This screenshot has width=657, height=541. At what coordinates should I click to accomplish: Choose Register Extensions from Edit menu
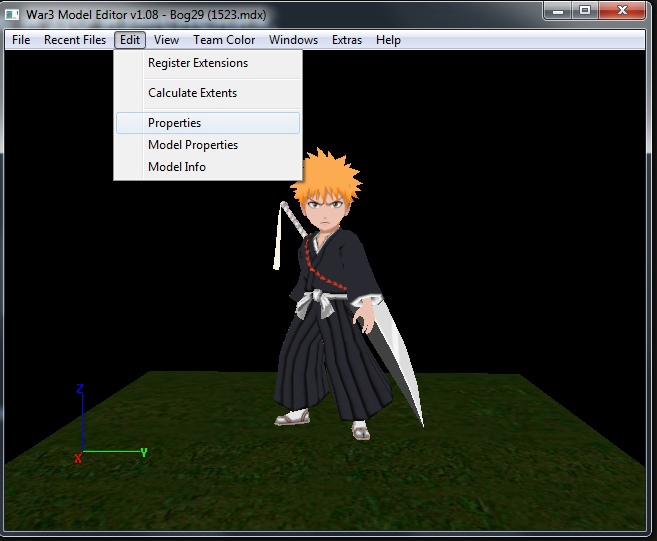[208, 63]
